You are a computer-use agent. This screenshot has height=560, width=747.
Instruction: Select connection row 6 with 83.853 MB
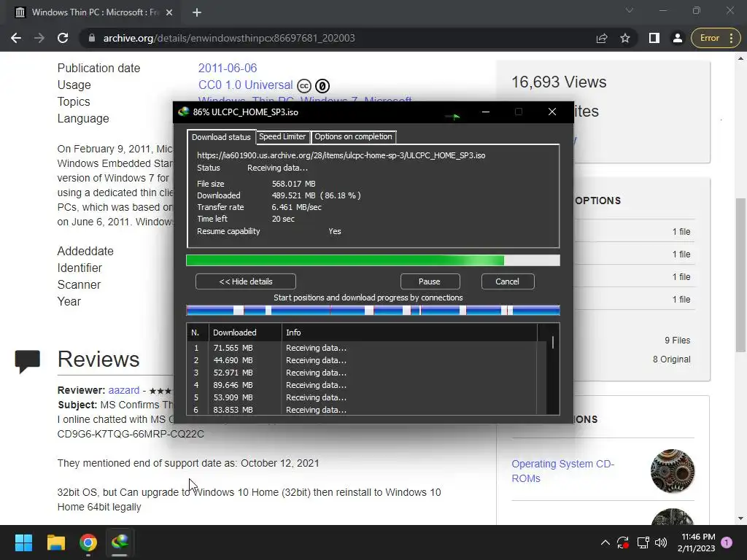(362, 410)
